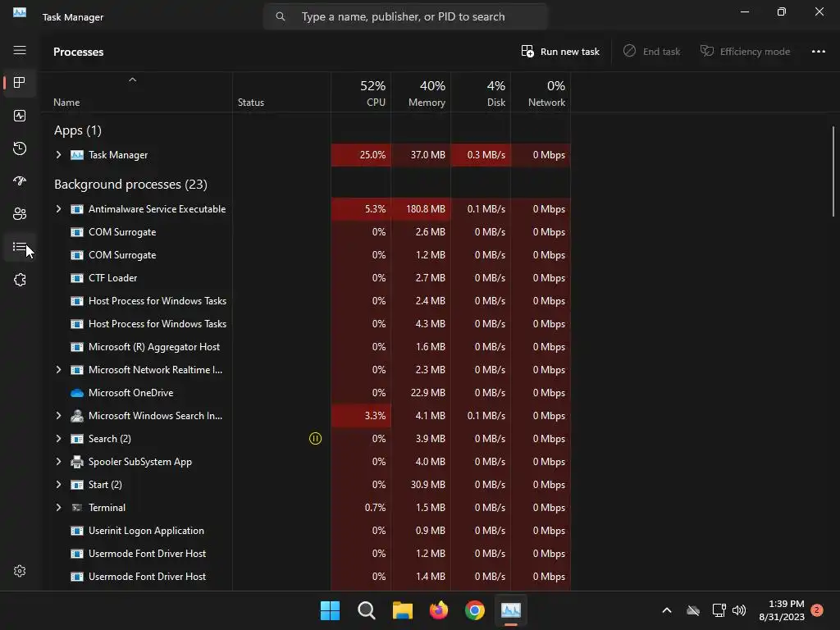Expand the Start (2) group

[58, 485]
